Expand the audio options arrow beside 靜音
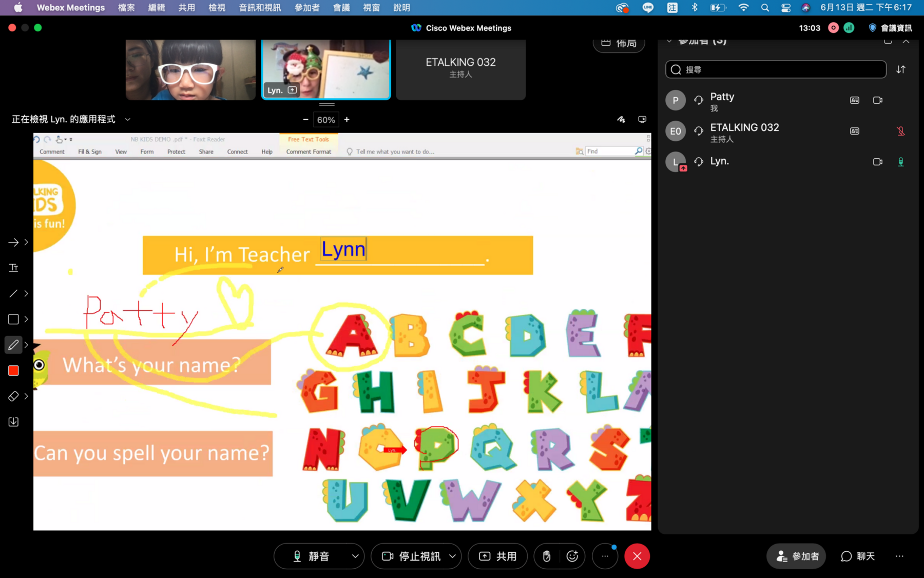Viewport: 924px width, 578px height. click(x=355, y=556)
